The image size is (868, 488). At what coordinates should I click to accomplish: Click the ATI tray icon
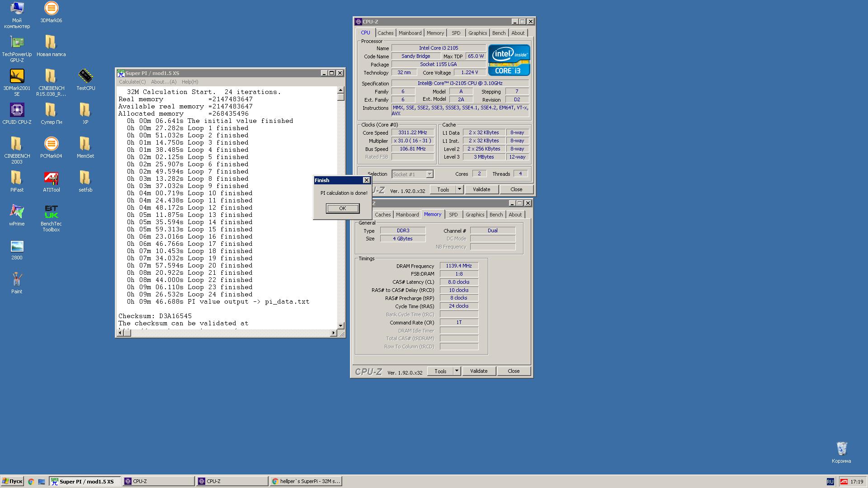tap(844, 482)
